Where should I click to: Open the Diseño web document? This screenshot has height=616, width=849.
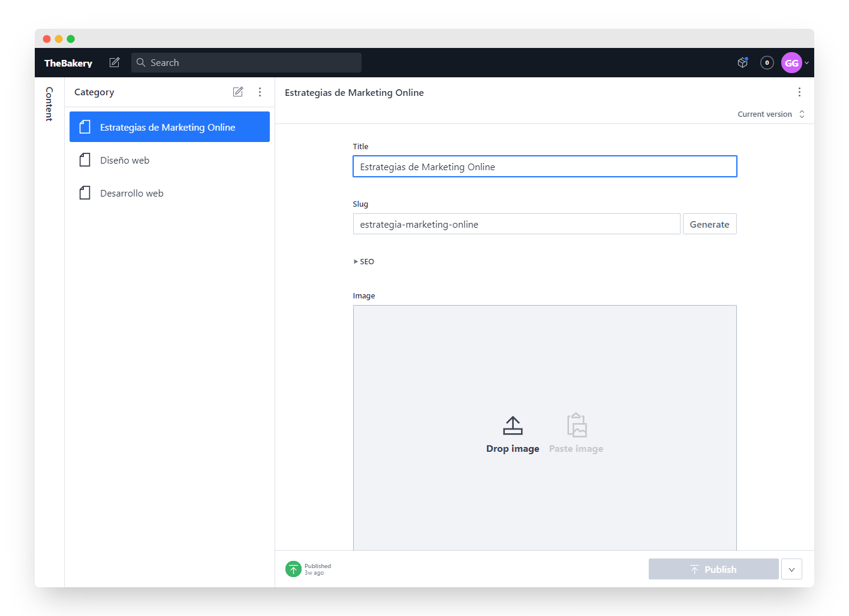tap(170, 160)
